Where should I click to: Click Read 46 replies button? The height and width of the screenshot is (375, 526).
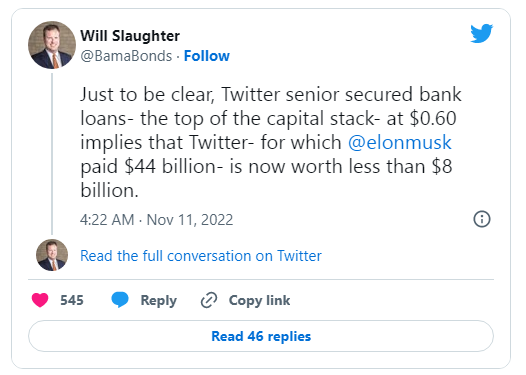261,336
